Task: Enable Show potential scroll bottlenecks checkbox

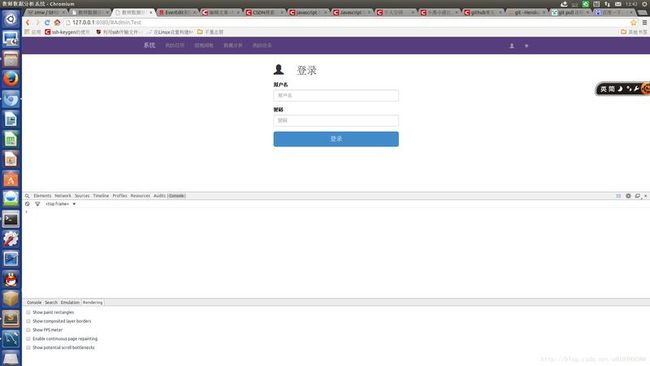Action: (x=28, y=347)
